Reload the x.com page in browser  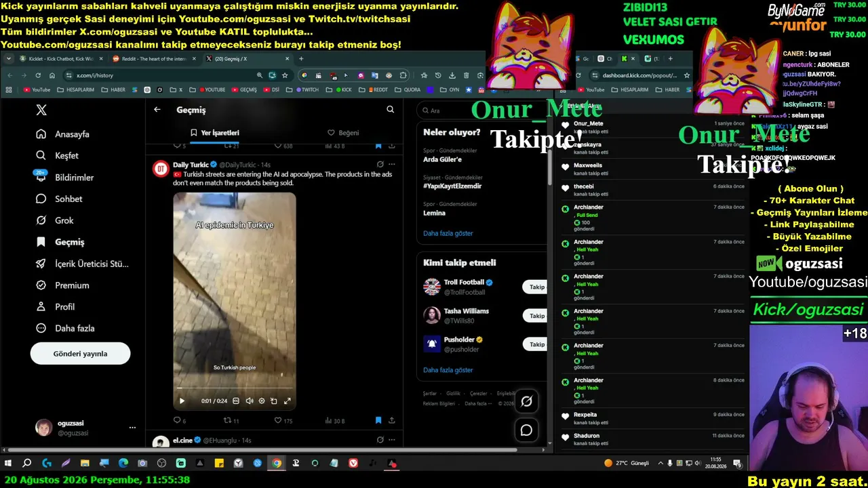tap(37, 75)
